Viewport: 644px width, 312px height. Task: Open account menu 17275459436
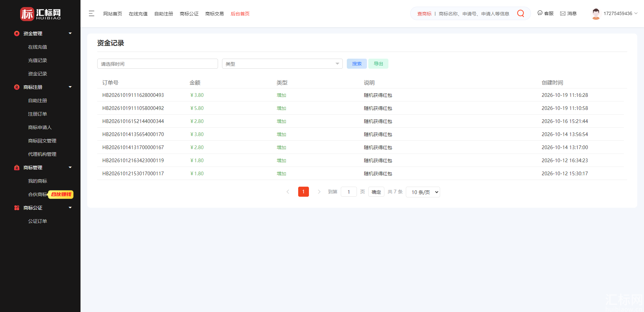tap(621, 13)
